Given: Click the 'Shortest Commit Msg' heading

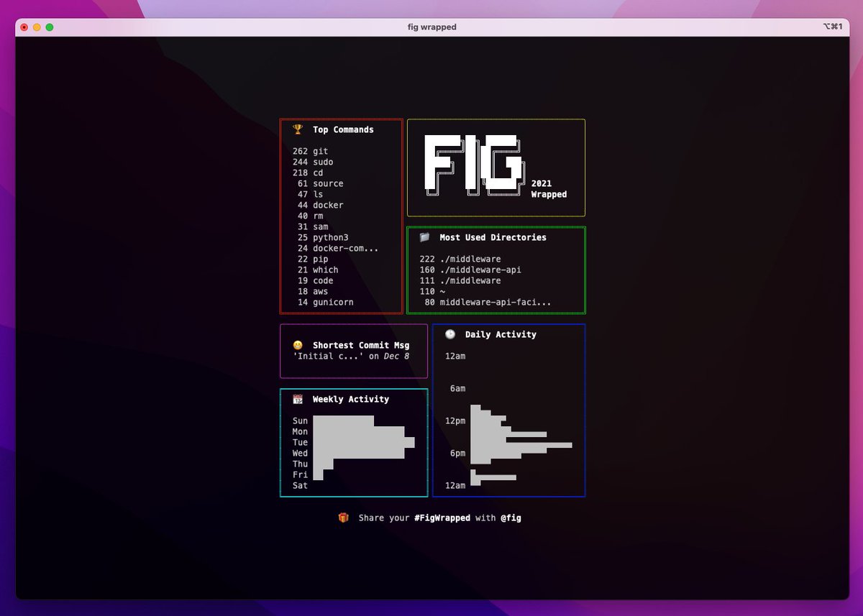Looking at the screenshot, I should click(x=361, y=345).
